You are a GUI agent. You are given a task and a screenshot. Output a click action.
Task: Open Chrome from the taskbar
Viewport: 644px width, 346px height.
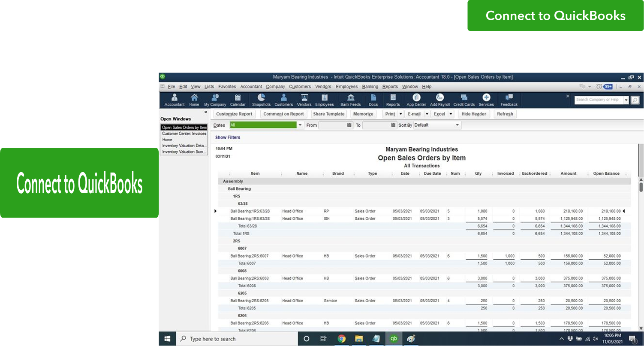coord(342,339)
